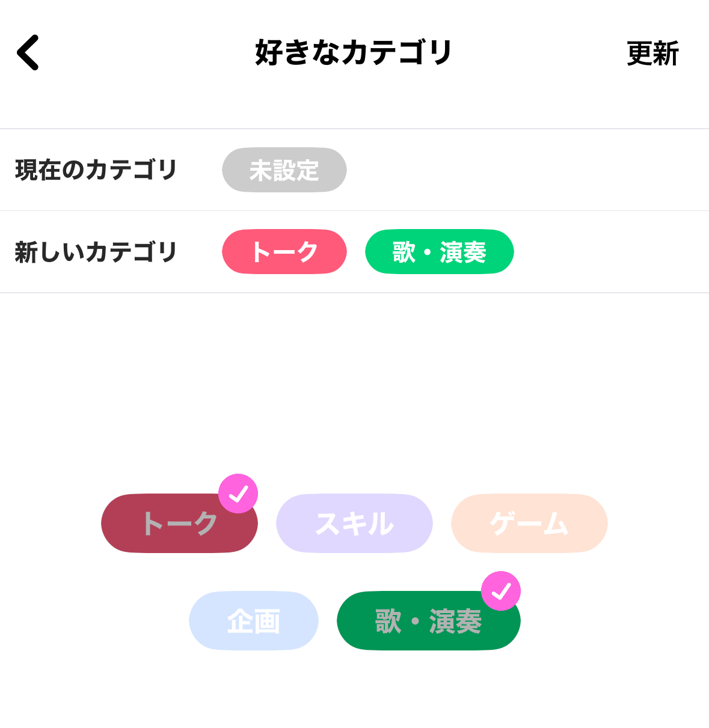Image resolution: width=709 pixels, height=728 pixels.
Task: Tap the bright green 歌・演奏 tag in 新しいカテゴリ
Action: point(439,252)
